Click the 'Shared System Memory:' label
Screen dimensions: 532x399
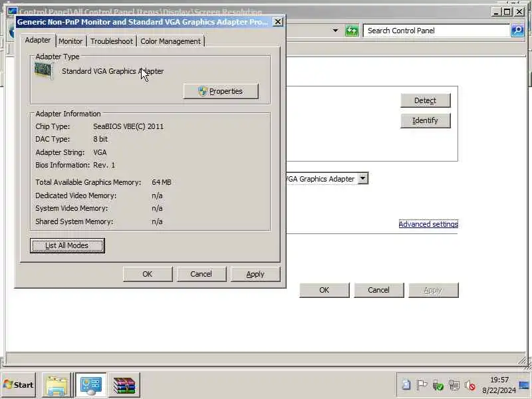pyautogui.click(x=74, y=221)
